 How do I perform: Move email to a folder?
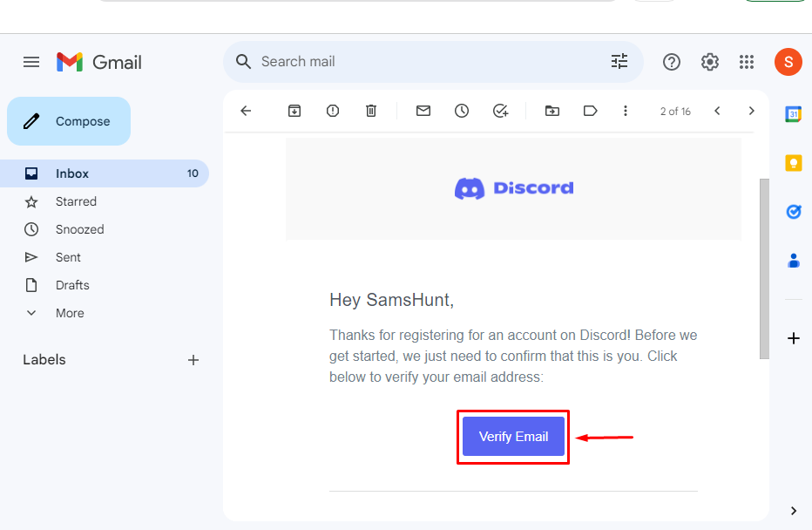click(552, 111)
